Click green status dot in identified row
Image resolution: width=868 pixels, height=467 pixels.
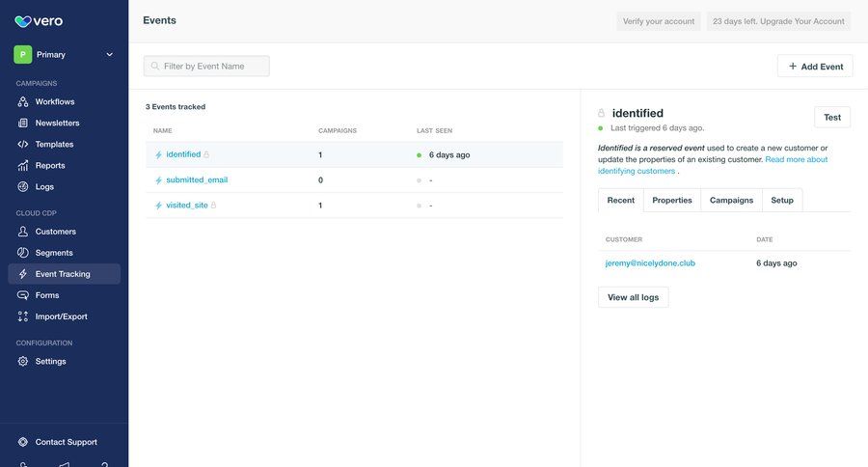tap(420, 155)
